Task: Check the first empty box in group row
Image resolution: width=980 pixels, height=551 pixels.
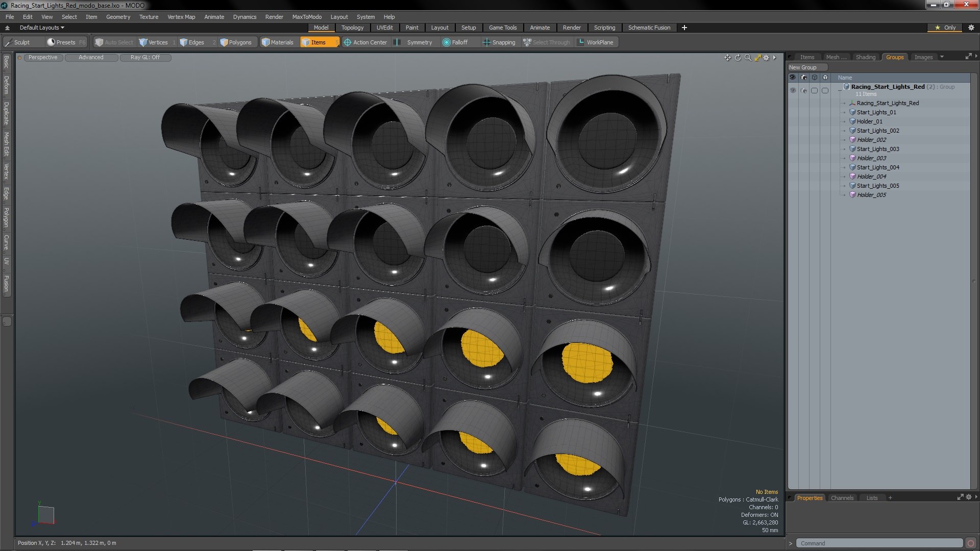Action: tap(815, 90)
